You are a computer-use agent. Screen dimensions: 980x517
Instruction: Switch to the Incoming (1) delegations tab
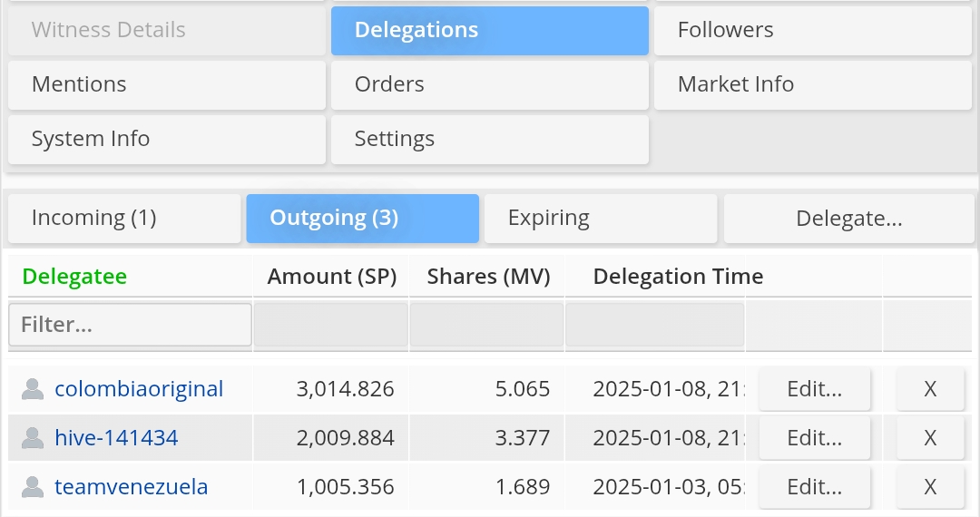124,218
